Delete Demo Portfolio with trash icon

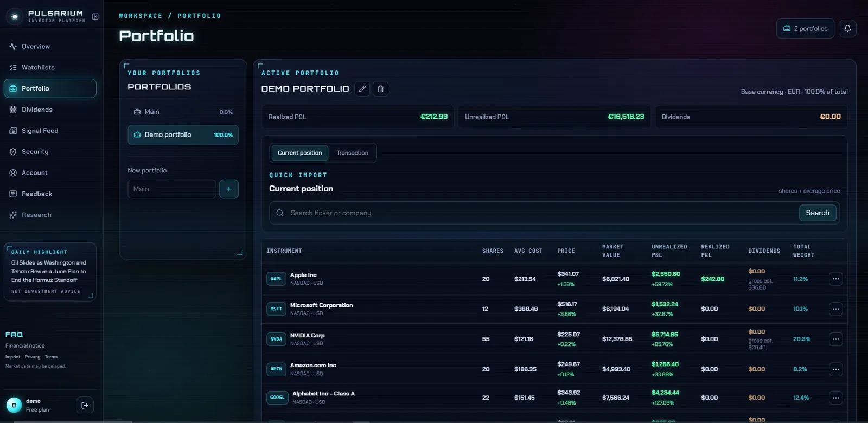[x=381, y=89]
